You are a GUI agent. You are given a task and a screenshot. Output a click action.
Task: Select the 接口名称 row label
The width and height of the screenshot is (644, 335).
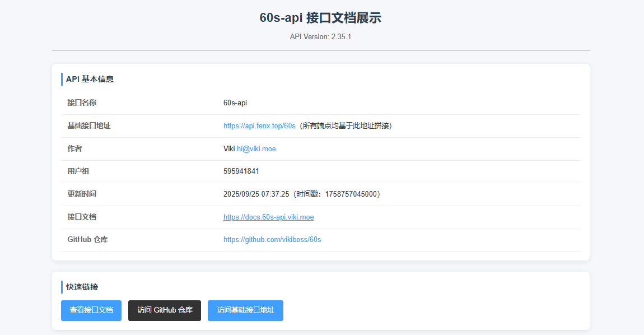coord(83,103)
